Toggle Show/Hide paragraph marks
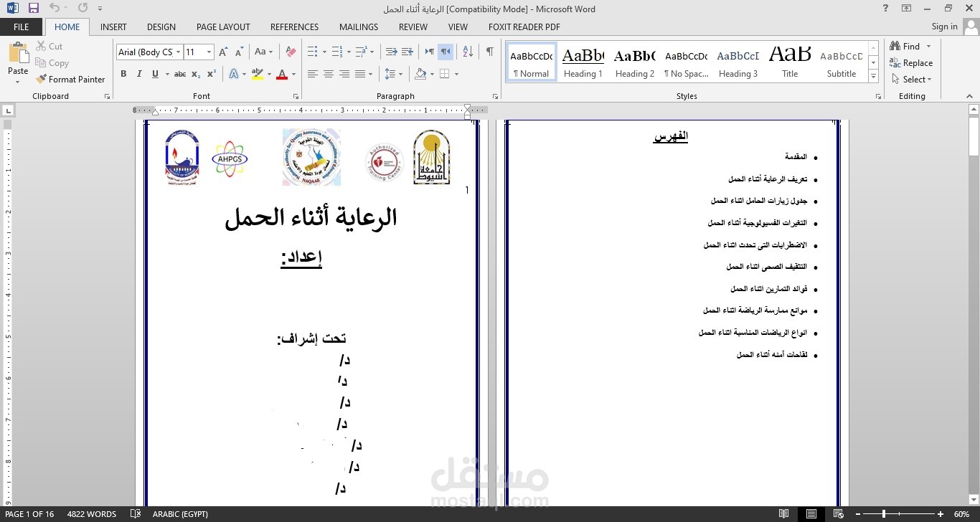The height and width of the screenshot is (522, 980). (489, 52)
